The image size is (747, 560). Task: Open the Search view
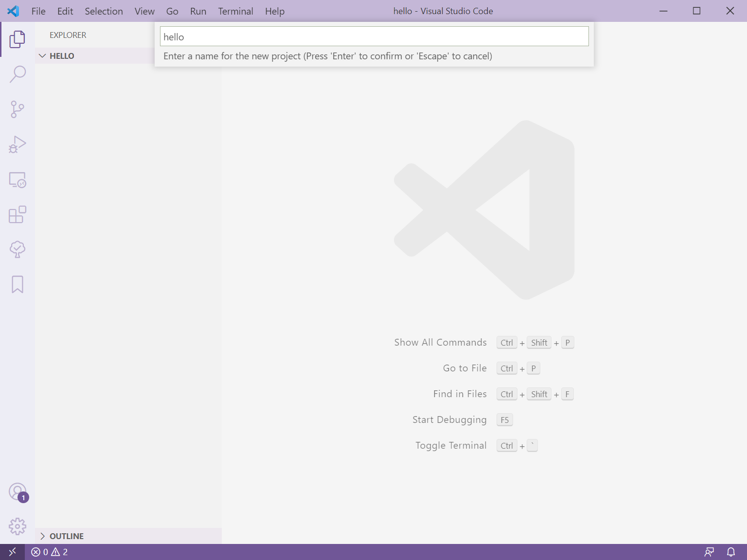coord(18,74)
